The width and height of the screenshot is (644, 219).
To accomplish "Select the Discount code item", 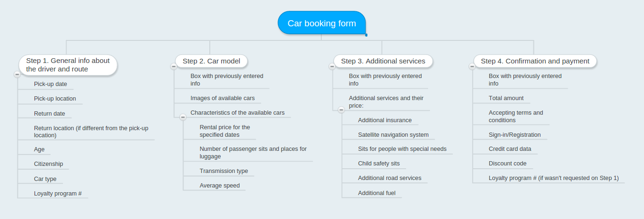I will point(508,163).
